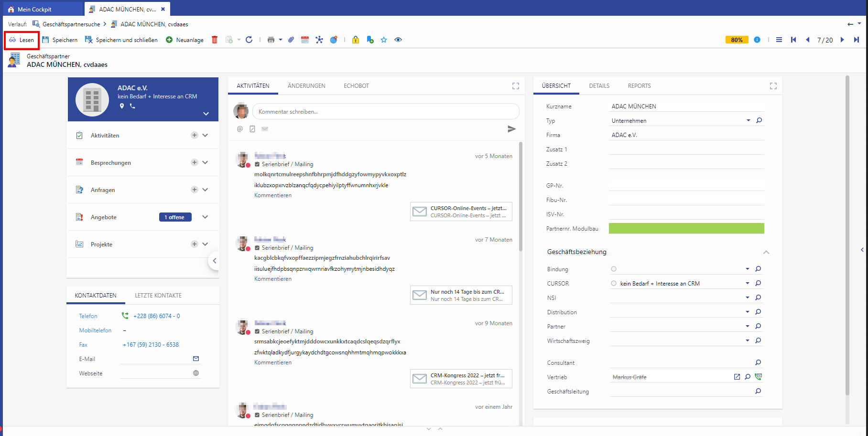Open the calendar icon in toolbar
Image resolution: width=868 pixels, height=436 pixels.
(x=305, y=40)
